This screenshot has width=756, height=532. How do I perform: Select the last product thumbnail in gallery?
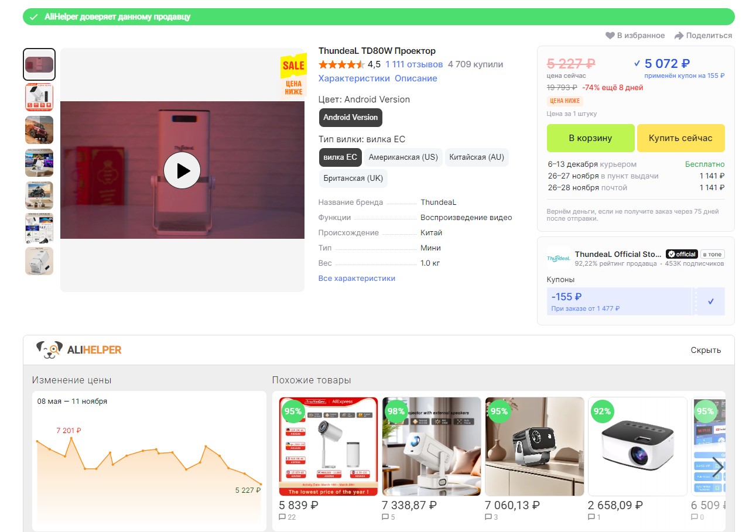point(39,261)
